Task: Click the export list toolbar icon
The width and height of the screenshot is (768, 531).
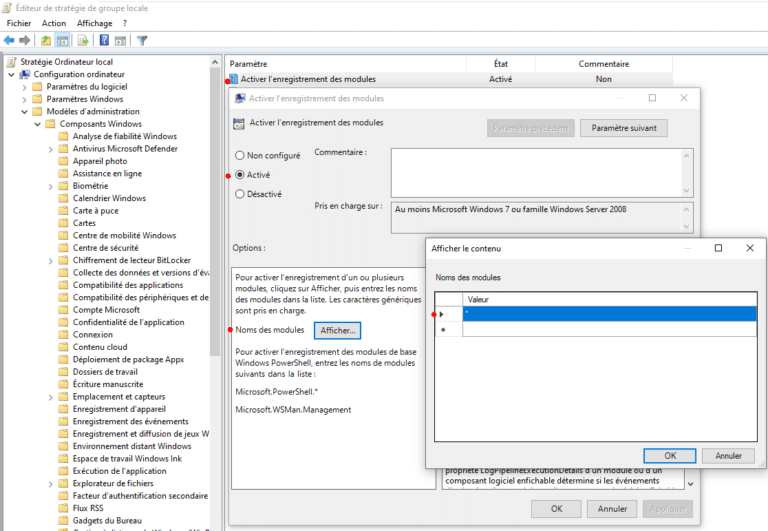Action: point(83,40)
